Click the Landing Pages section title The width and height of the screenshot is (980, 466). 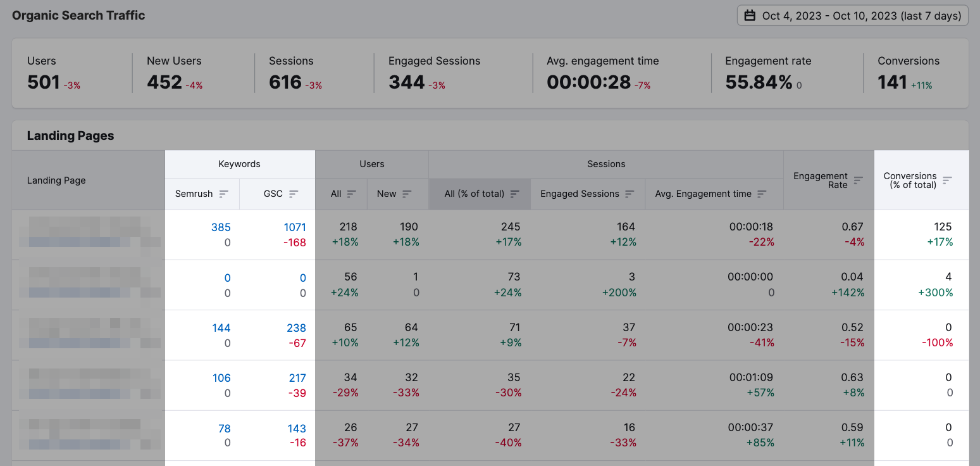point(70,135)
